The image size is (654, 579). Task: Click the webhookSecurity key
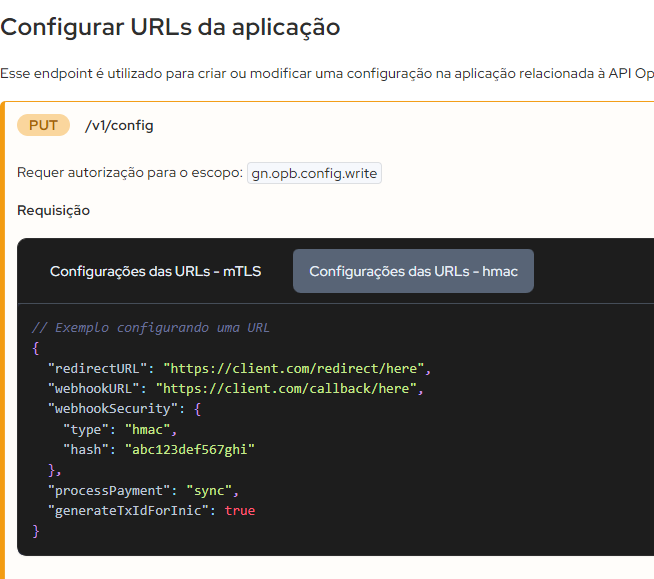113,409
